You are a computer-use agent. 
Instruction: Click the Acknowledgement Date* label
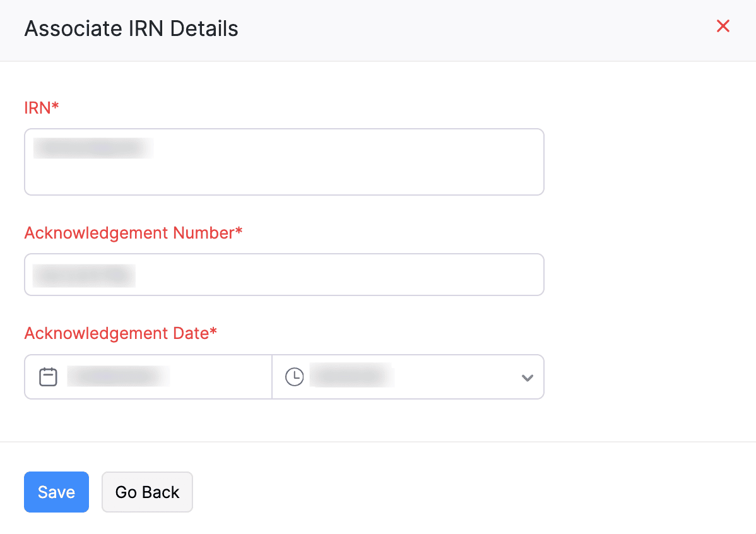pyautogui.click(x=120, y=333)
